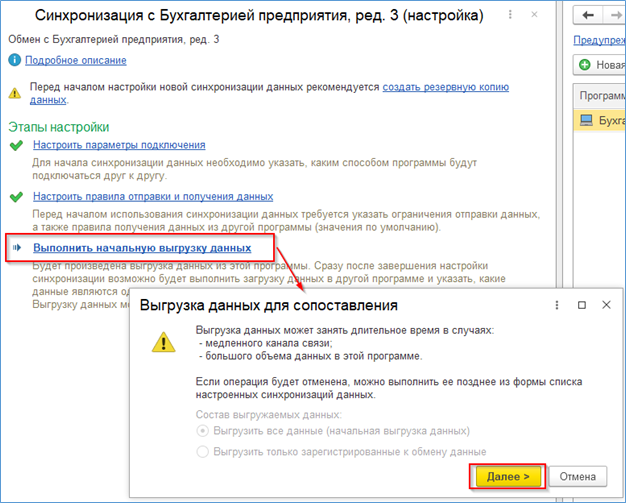
Task: Open the three-dot menu of the sync settings window
Action: 510,15
